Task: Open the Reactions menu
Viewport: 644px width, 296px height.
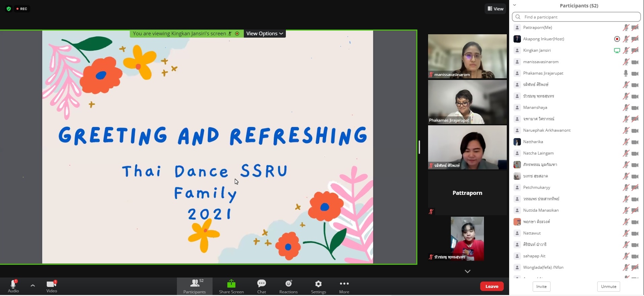Action: pos(288,286)
